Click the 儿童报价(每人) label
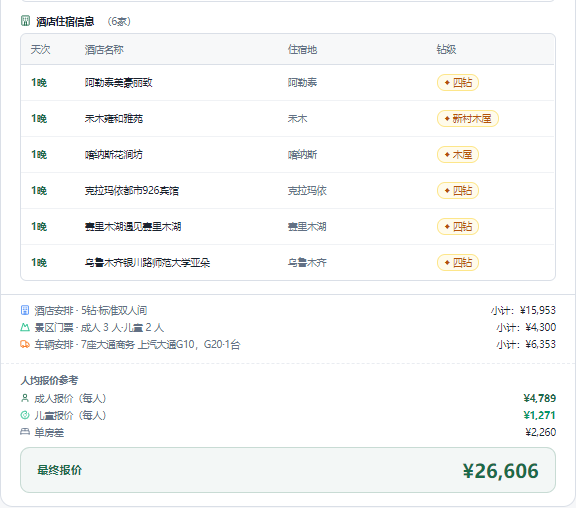This screenshot has width=576, height=508. tap(71, 415)
